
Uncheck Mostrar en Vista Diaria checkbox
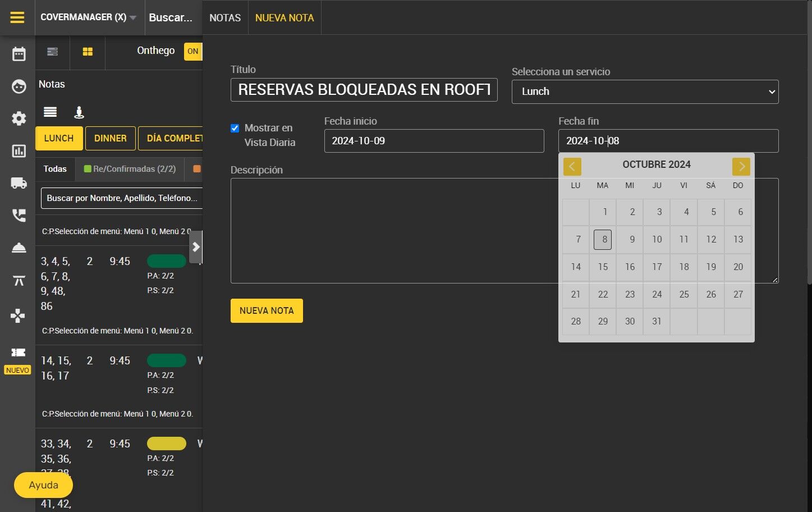(235, 128)
